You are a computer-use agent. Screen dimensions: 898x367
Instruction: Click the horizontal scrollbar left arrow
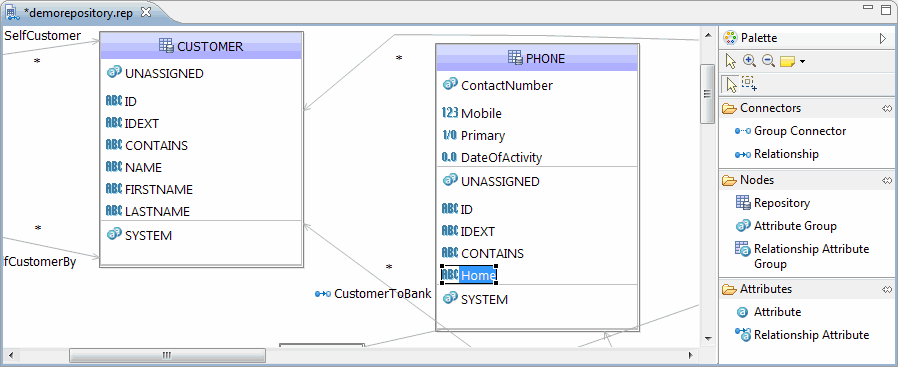10,355
